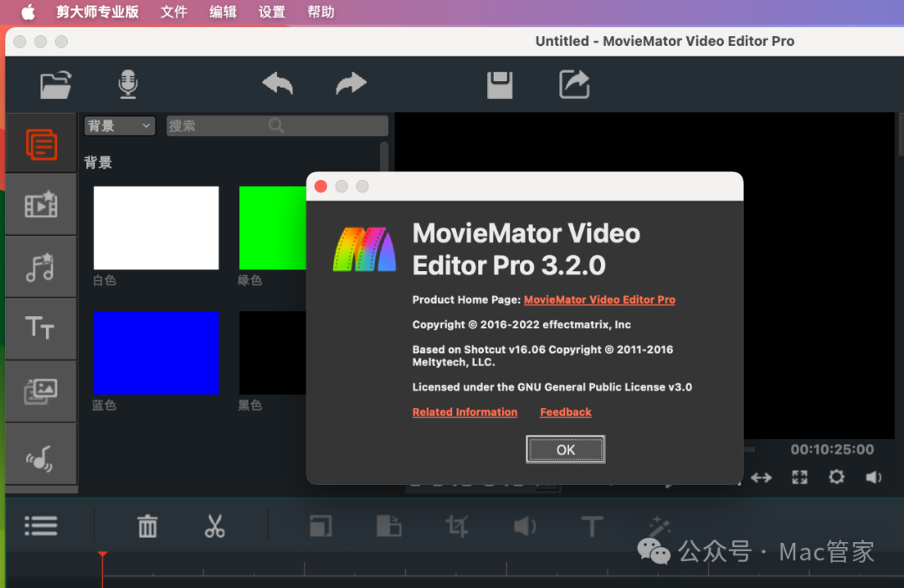
Task: Open the text titles sidebar panel
Action: tap(40, 329)
